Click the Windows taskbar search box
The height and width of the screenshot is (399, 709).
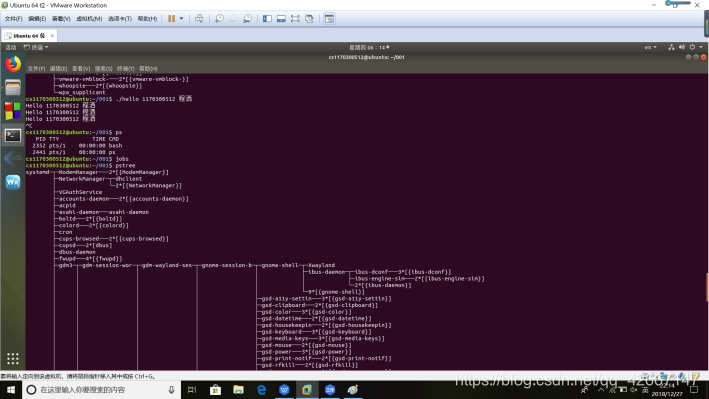tap(101, 390)
